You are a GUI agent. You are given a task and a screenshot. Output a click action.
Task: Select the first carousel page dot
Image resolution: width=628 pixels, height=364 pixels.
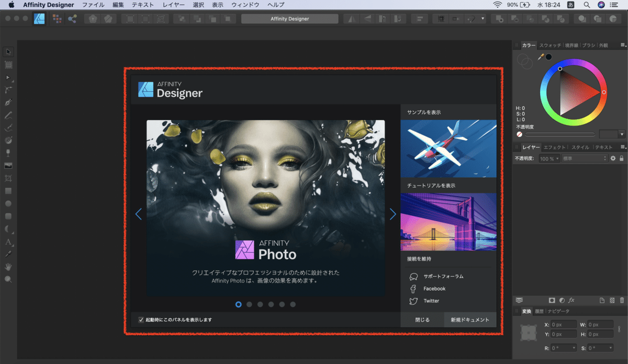(239, 304)
